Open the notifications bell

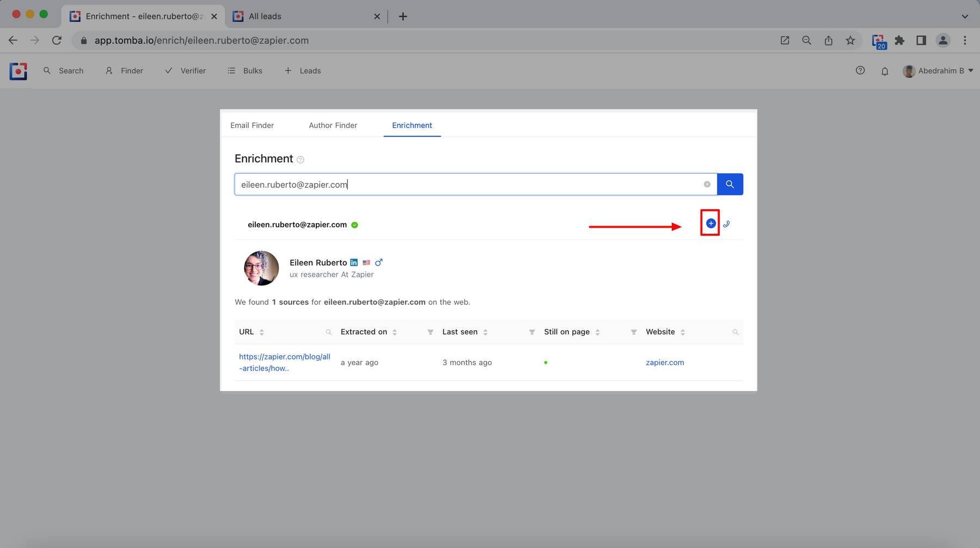(885, 71)
